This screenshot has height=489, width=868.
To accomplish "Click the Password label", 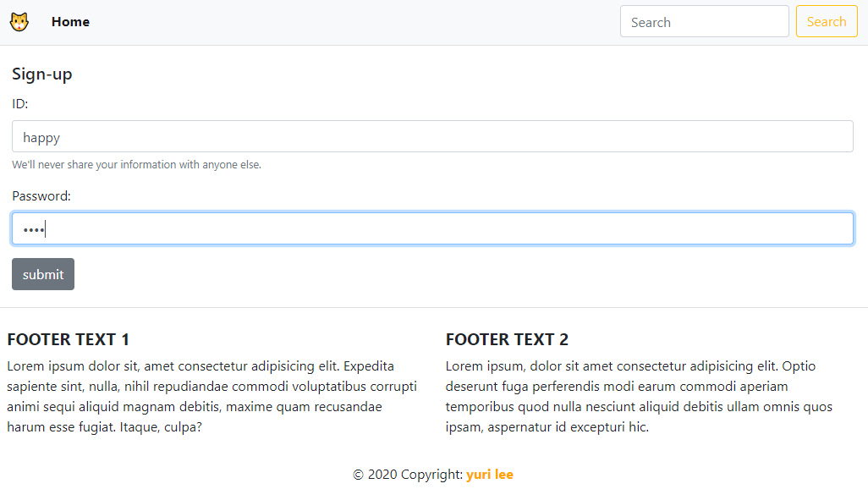I will click(41, 195).
